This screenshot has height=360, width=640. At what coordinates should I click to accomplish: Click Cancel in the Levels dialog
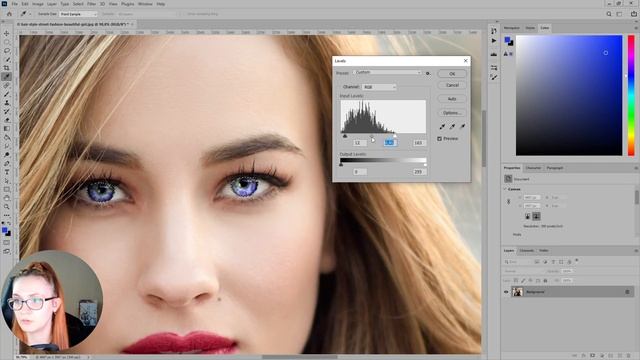[452, 85]
